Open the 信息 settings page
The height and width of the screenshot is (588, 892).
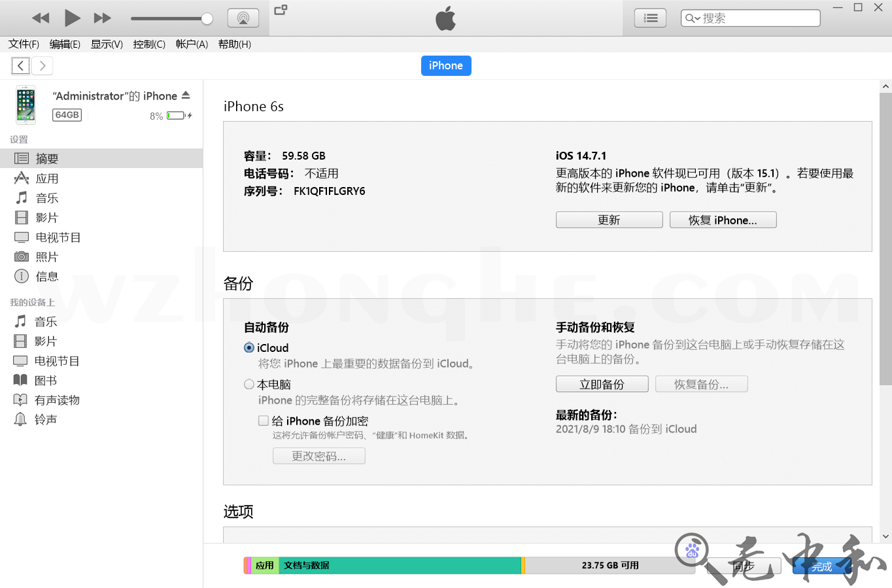47,276
